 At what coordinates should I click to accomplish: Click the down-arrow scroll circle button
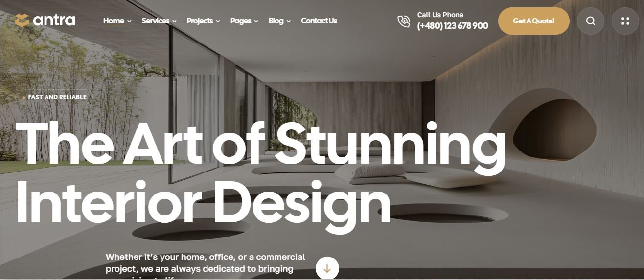[327, 269]
